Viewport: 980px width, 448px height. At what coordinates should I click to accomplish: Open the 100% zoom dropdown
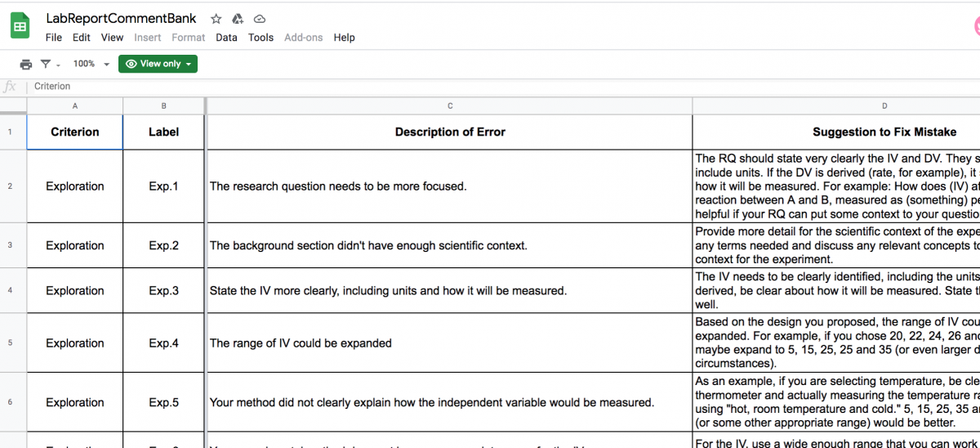pyautogui.click(x=90, y=64)
